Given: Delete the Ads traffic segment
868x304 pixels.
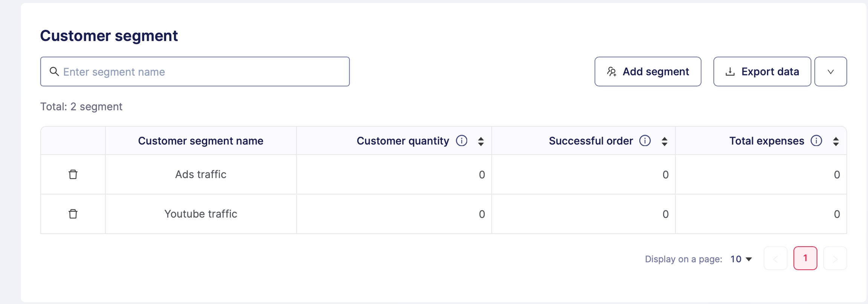Looking at the screenshot, I should [73, 174].
